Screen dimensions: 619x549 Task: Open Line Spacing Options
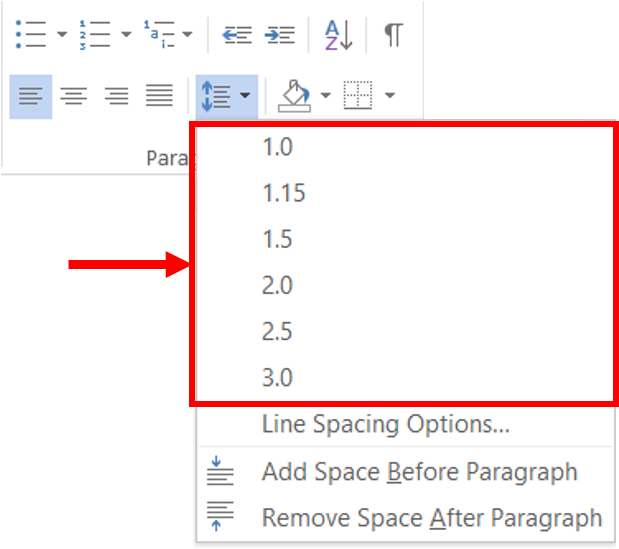[385, 424]
